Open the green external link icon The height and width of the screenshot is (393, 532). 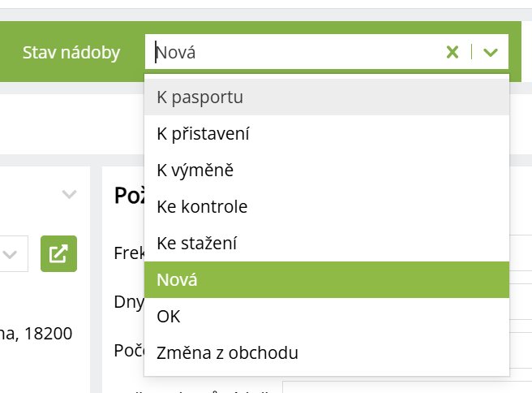click(x=58, y=253)
